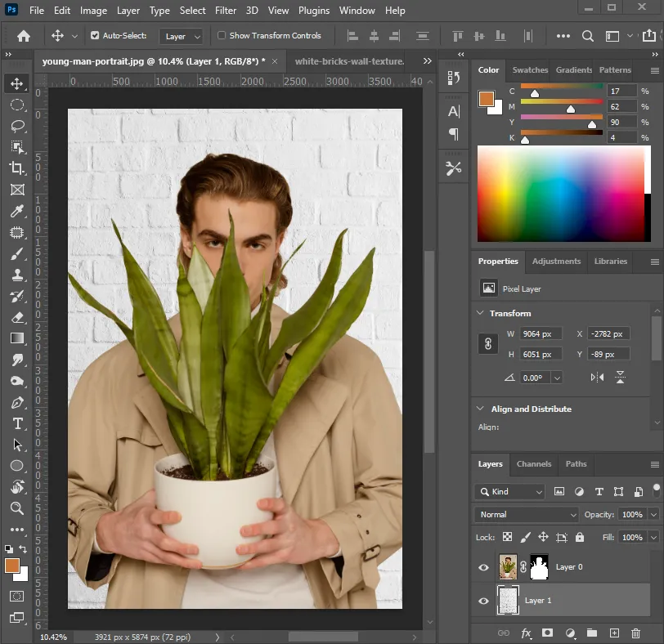Create a new layer with the plus icon
664x644 pixels.
click(x=614, y=633)
